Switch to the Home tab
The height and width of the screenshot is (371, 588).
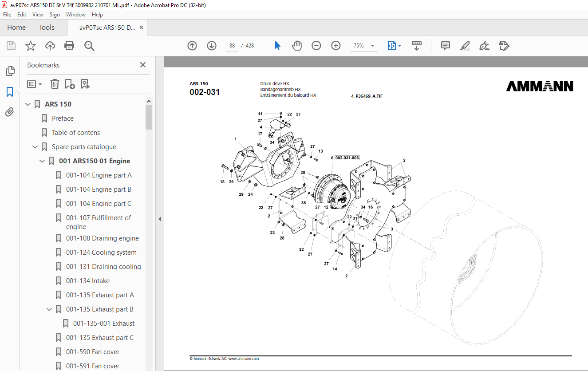coord(16,28)
